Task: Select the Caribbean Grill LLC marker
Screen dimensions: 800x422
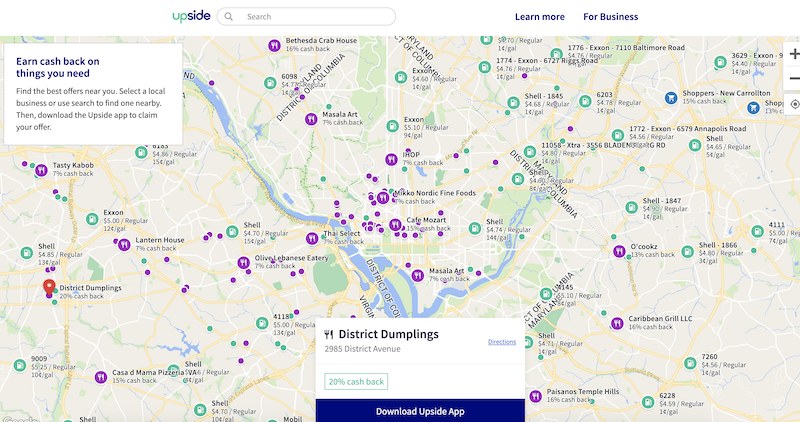Action: [x=617, y=323]
